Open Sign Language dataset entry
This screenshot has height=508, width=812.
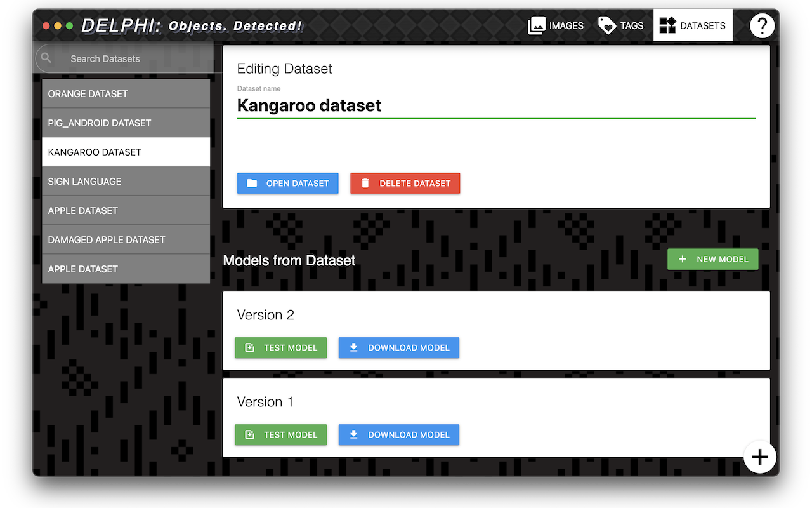tap(126, 182)
